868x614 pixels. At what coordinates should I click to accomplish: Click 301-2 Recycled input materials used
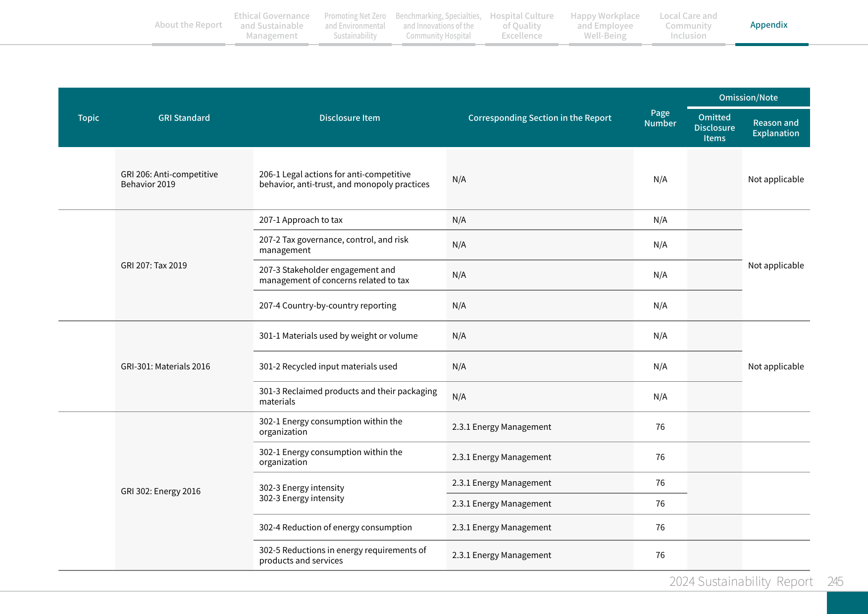[328, 366]
